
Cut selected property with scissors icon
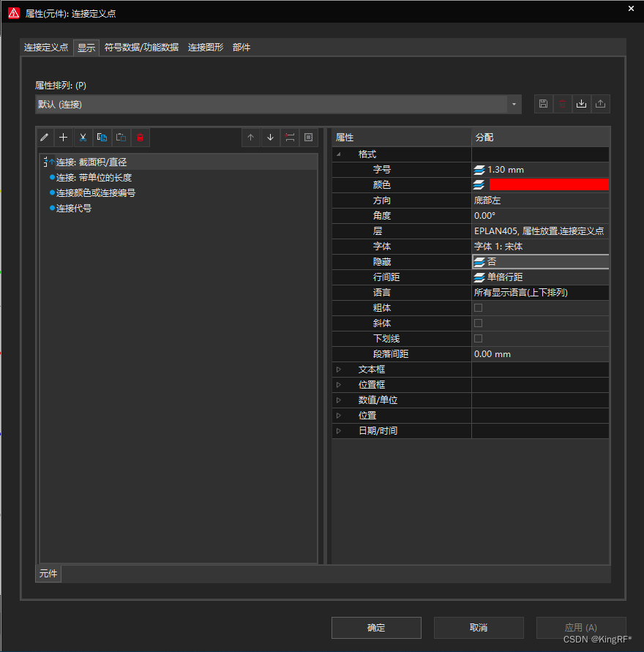tap(83, 138)
